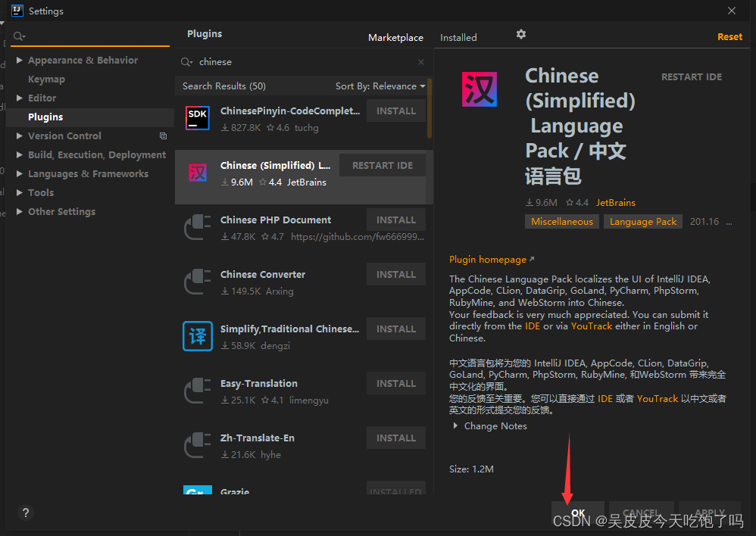The height and width of the screenshot is (536, 756).
Task: Expand Appearance & Behavior settings
Action: click(19, 61)
